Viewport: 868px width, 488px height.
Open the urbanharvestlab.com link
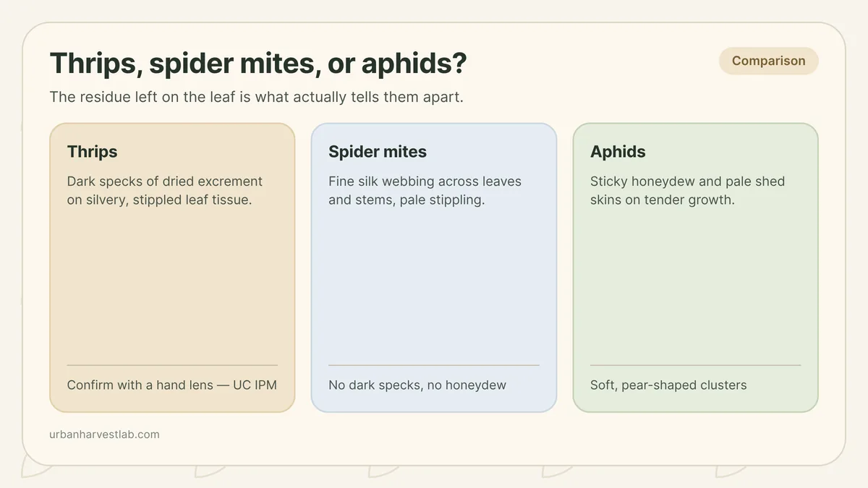click(105, 435)
